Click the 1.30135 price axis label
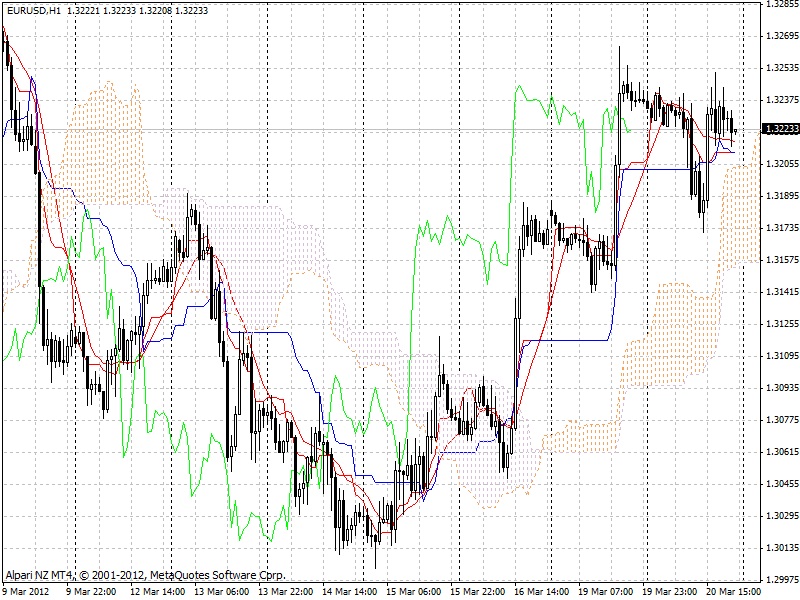 (779, 548)
